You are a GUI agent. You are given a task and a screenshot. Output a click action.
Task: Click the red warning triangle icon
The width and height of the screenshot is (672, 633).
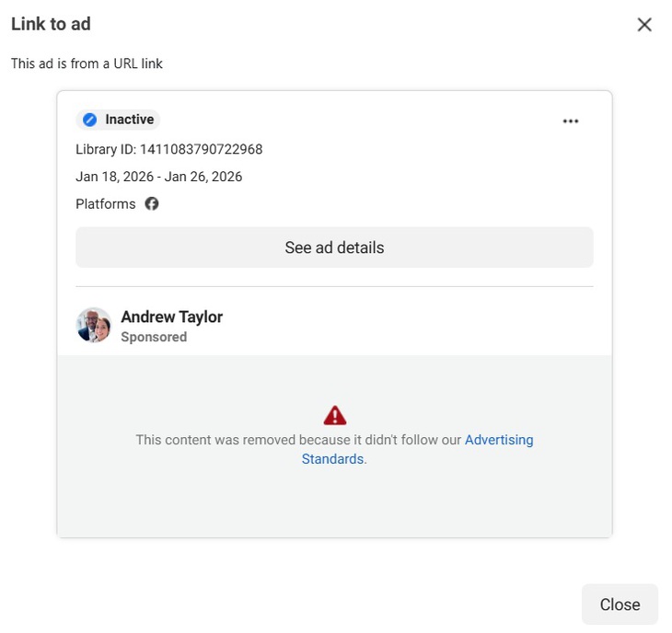335,415
